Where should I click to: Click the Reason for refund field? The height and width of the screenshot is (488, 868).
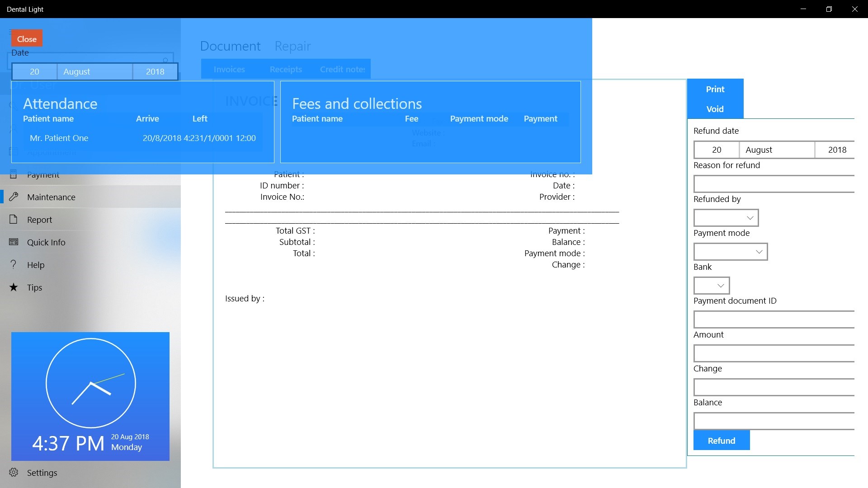(x=774, y=184)
